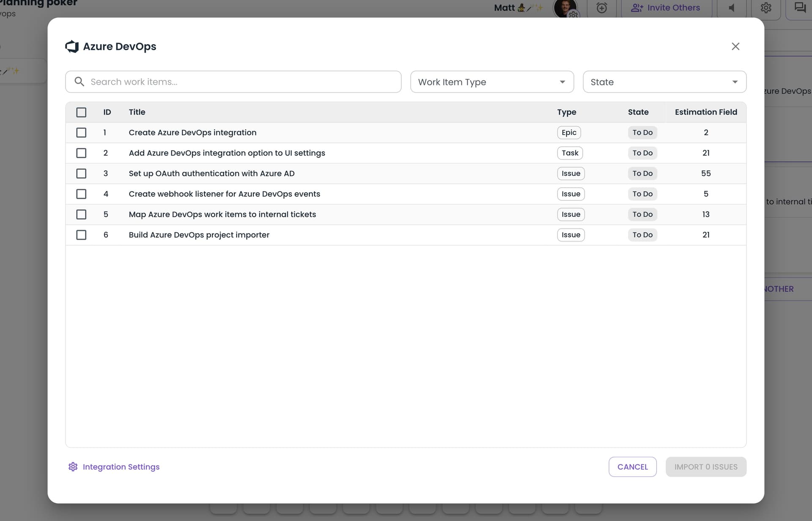Open the Work Item Type dropdown
This screenshot has height=521, width=812.
(492, 82)
